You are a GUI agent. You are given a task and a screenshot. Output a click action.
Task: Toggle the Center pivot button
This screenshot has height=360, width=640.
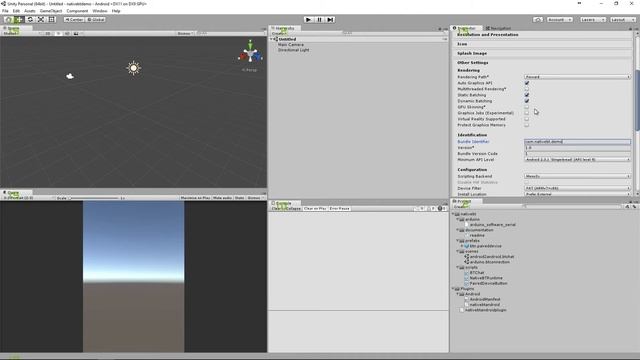[74, 20]
